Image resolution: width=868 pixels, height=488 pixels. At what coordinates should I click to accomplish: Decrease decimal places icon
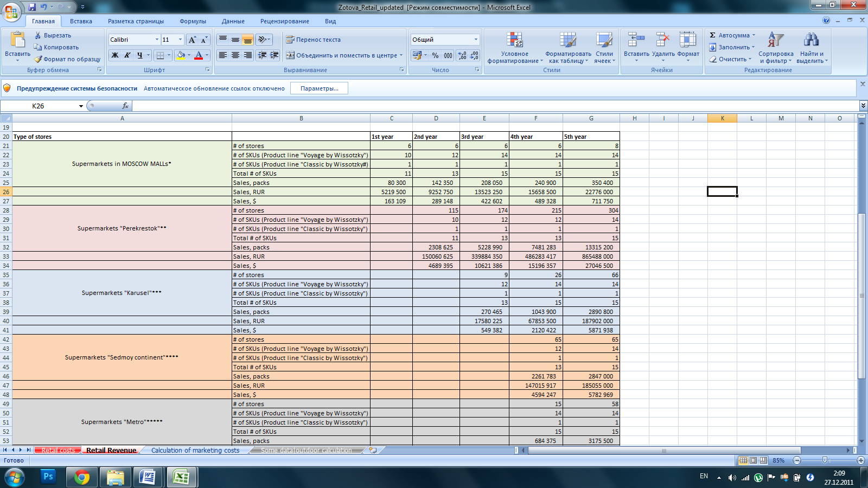coord(474,55)
